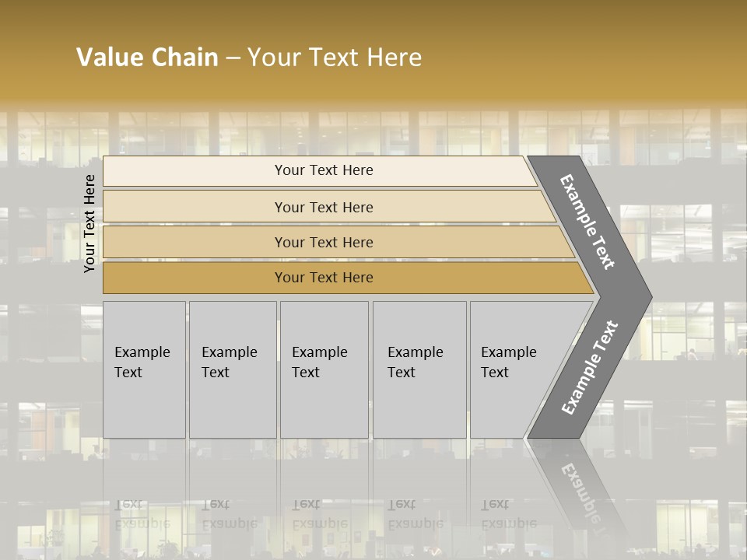Image resolution: width=747 pixels, height=560 pixels.
Task: Select the leftmost gray "Example Text" box
Action: coord(144,369)
